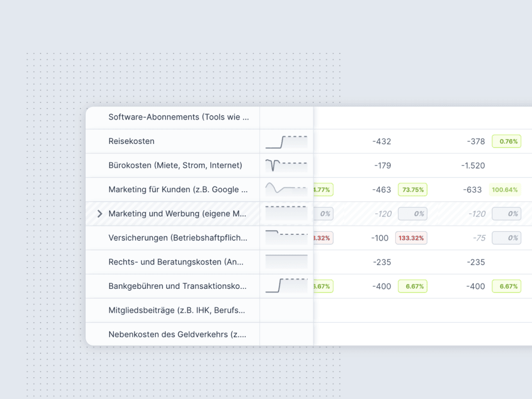This screenshot has height=399, width=532.
Task: Click the italic -75 Versicherungen value
Action: point(479,238)
